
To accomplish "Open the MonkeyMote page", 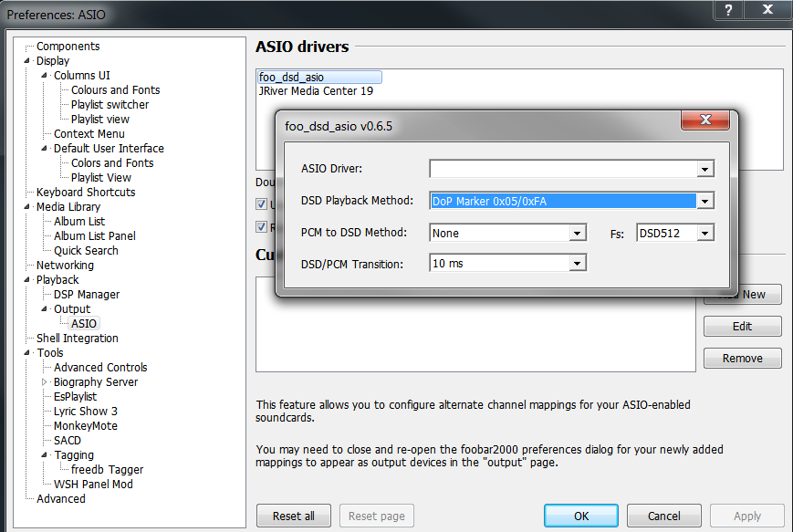I will click(86, 426).
